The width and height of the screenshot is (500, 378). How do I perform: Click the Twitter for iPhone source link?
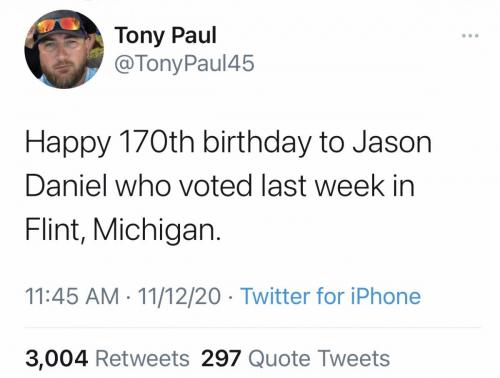330,296
